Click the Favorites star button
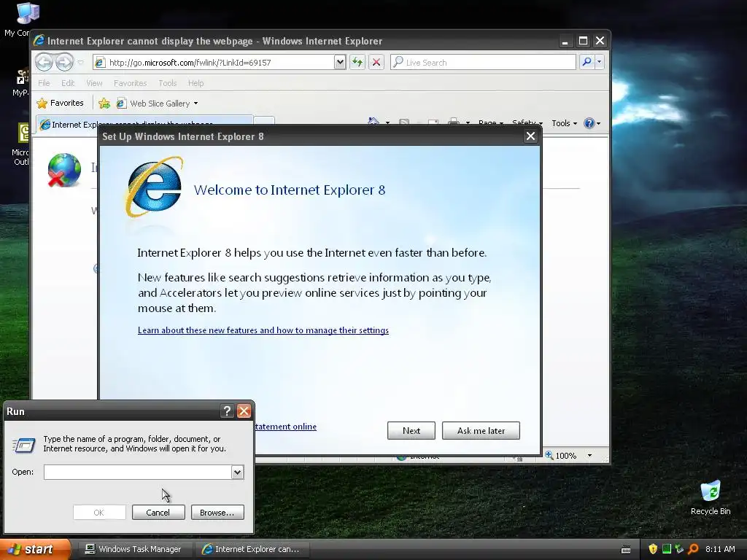Screen dimensions: 747x560 point(60,103)
